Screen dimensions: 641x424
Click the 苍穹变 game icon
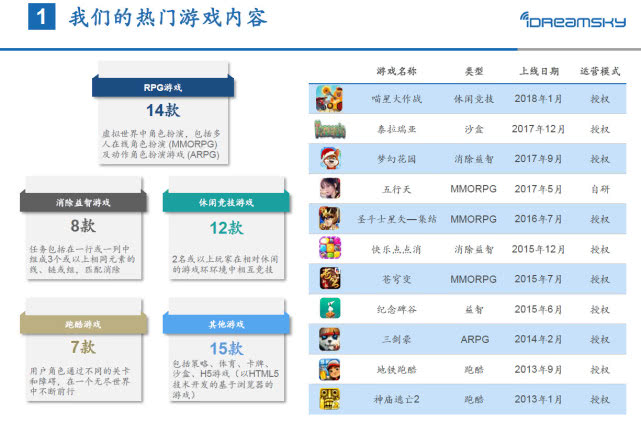tap(330, 278)
